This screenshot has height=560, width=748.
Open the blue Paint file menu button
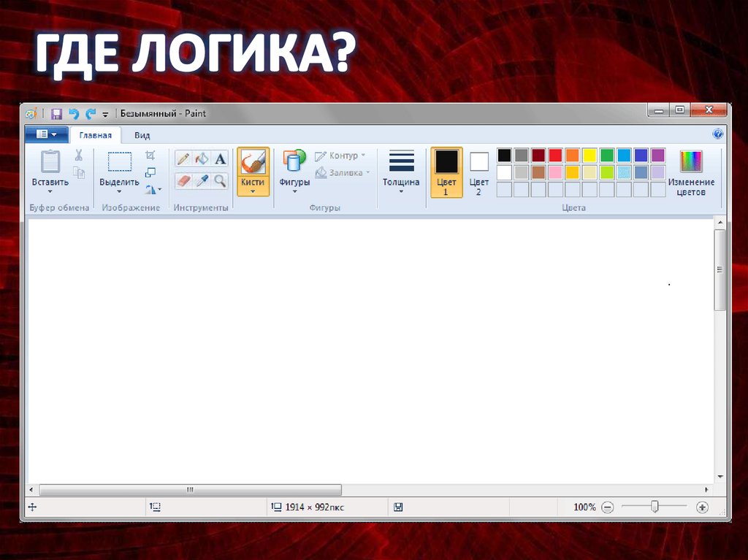tap(46, 134)
